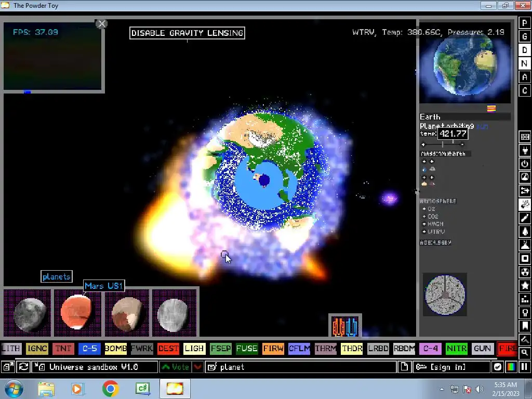Toggle the A display mode button
Image resolution: width=532 pixels, height=399 pixels.
525,77
